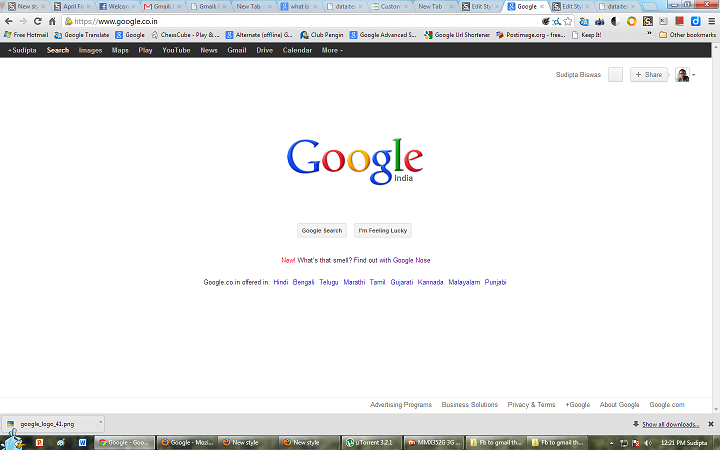Screen dimensions: 720x450
Task: Open Calendar in the Google bar
Action: [x=297, y=50]
